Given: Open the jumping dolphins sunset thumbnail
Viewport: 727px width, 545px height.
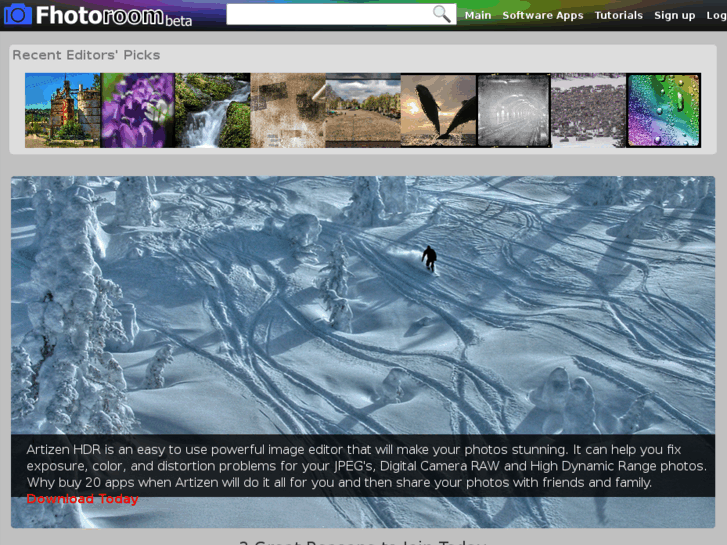Looking at the screenshot, I should [x=438, y=110].
